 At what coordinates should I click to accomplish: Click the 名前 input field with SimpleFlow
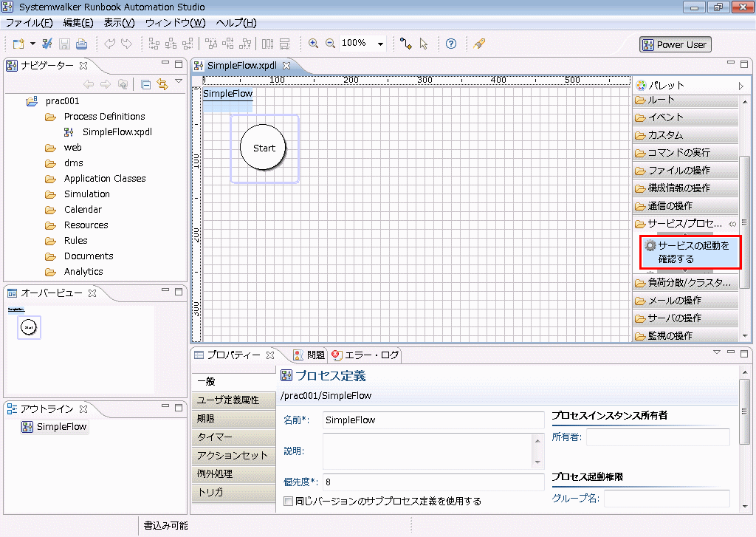pos(433,420)
